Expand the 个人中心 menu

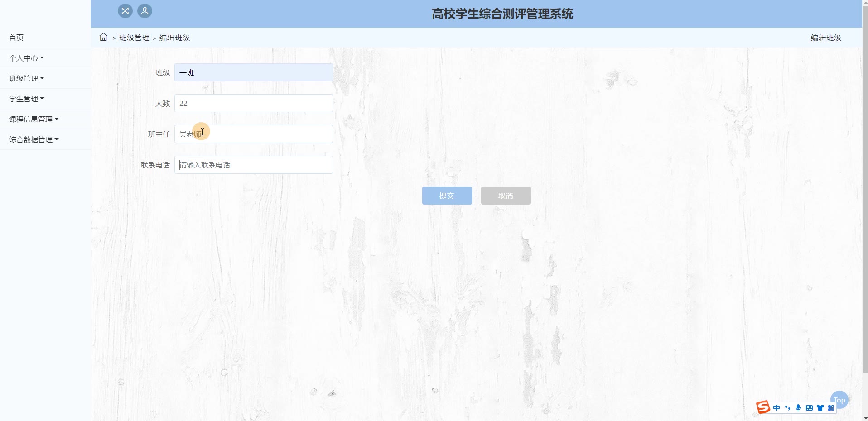45,58
